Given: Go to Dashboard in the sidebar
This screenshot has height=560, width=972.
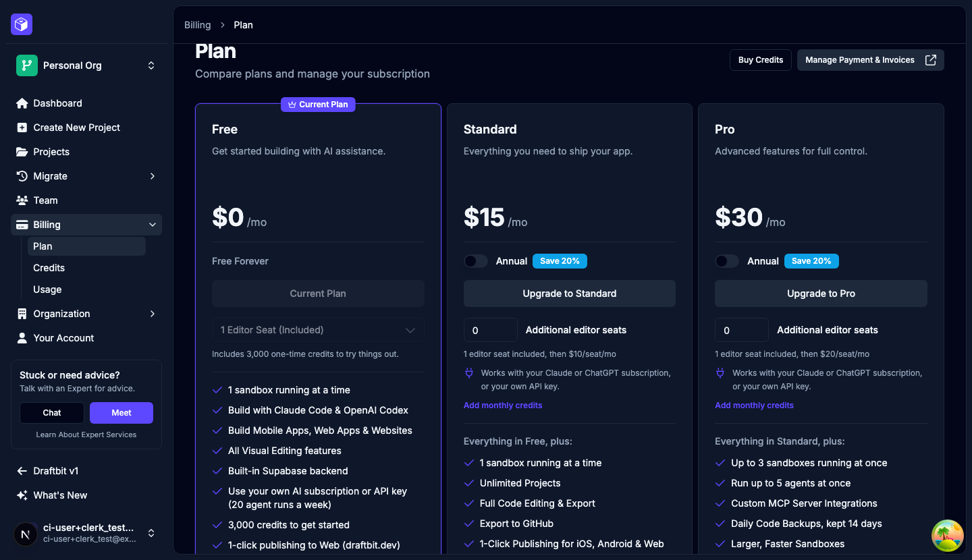Looking at the screenshot, I should (86, 103).
